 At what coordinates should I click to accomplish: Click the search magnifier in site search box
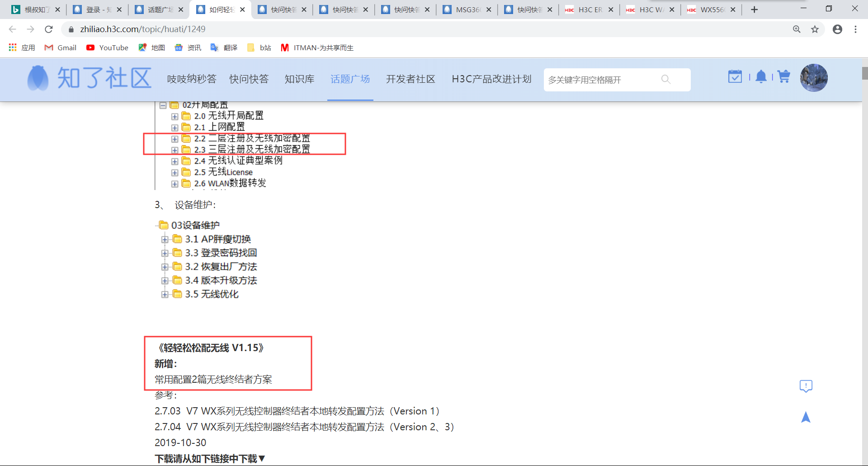665,80
